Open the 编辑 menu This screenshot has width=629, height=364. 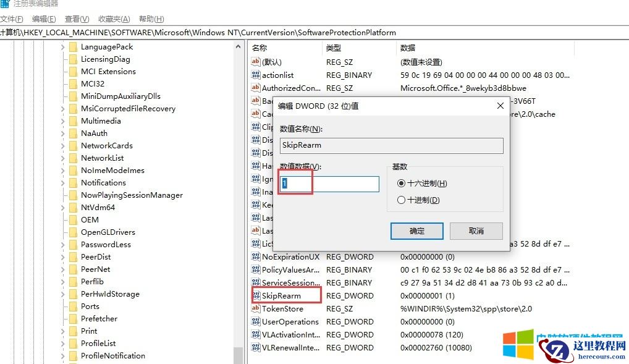point(43,19)
